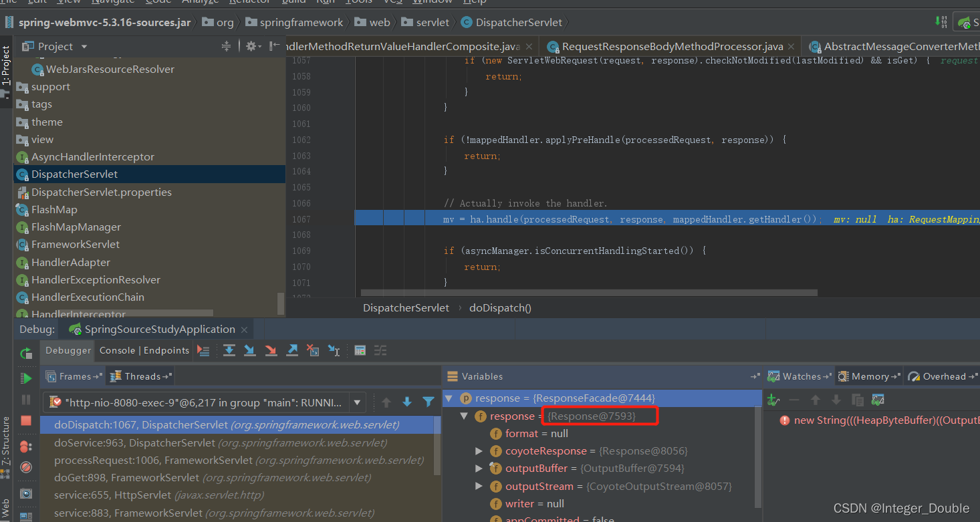Move watch down arrow in Watches
This screenshot has width=980, height=522.
(836, 400)
